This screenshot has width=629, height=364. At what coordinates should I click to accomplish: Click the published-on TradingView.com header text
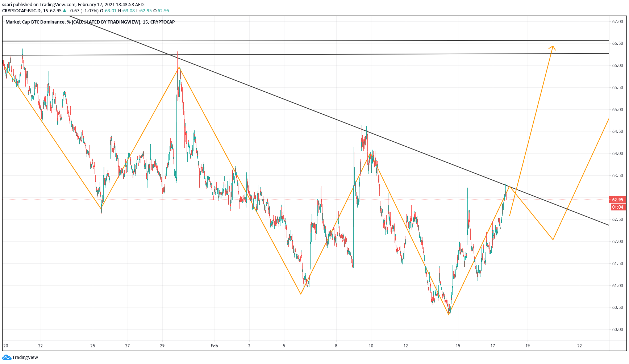click(x=45, y=5)
